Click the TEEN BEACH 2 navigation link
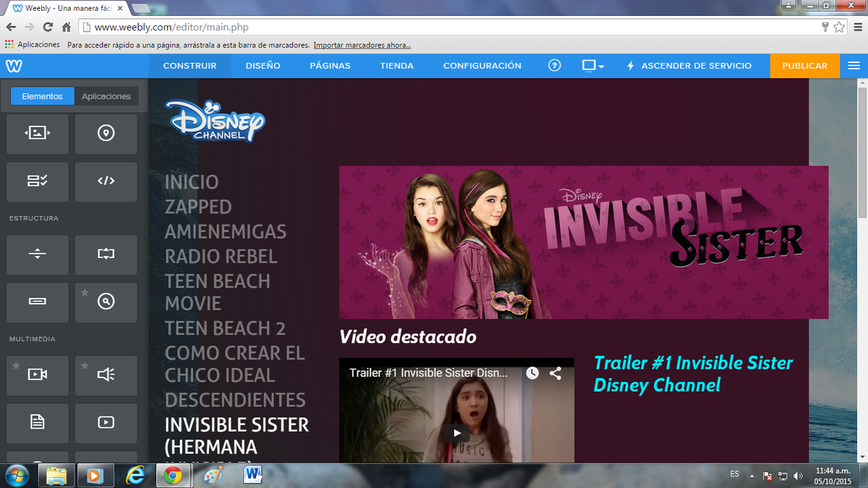 [x=225, y=328]
